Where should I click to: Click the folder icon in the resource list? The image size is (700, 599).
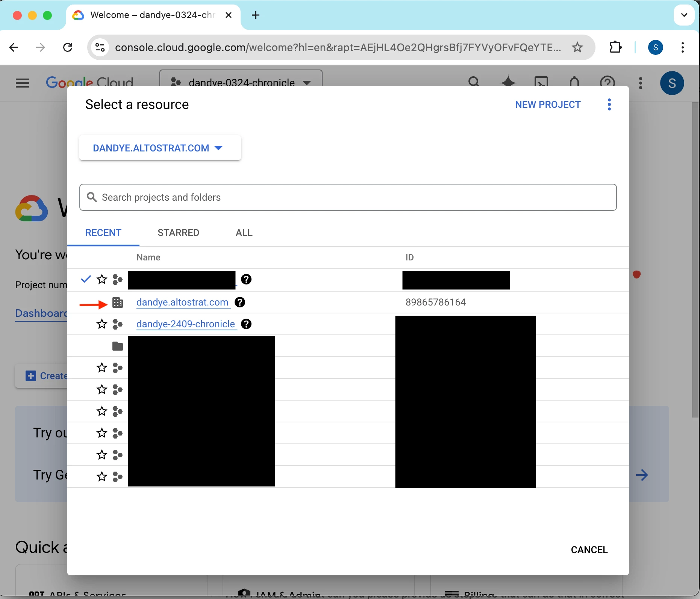click(x=118, y=346)
